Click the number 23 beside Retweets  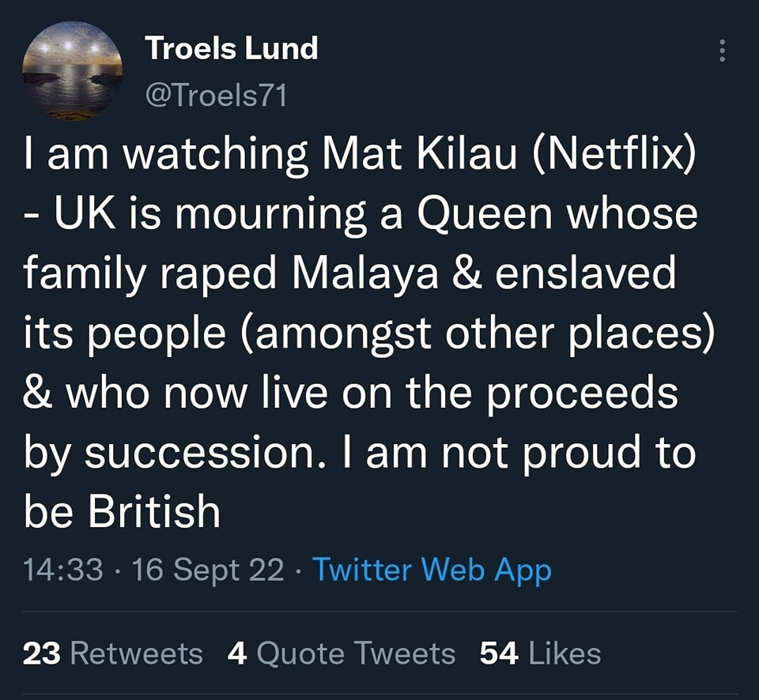(42, 653)
